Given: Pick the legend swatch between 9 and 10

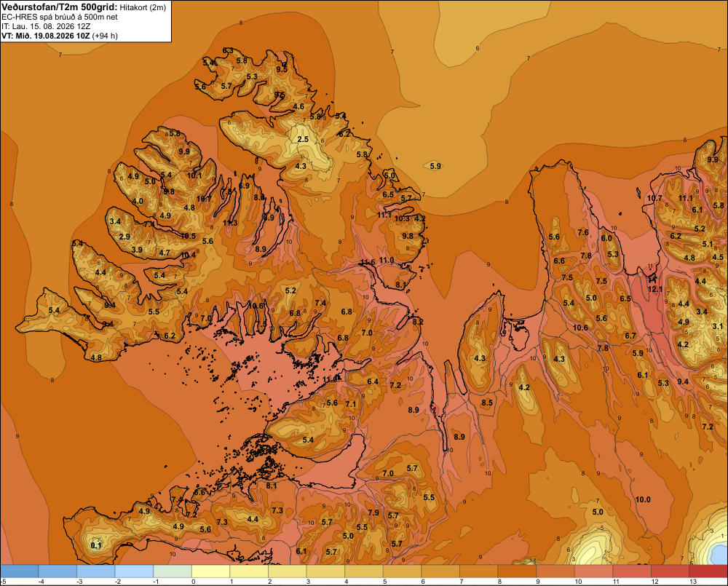Looking at the screenshot, I should tap(555, 571).
